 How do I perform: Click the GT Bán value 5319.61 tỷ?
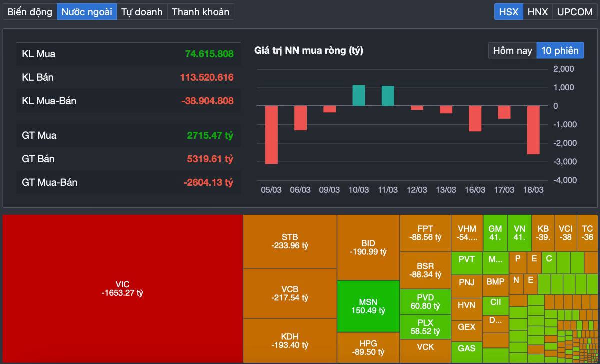point(210,159)
